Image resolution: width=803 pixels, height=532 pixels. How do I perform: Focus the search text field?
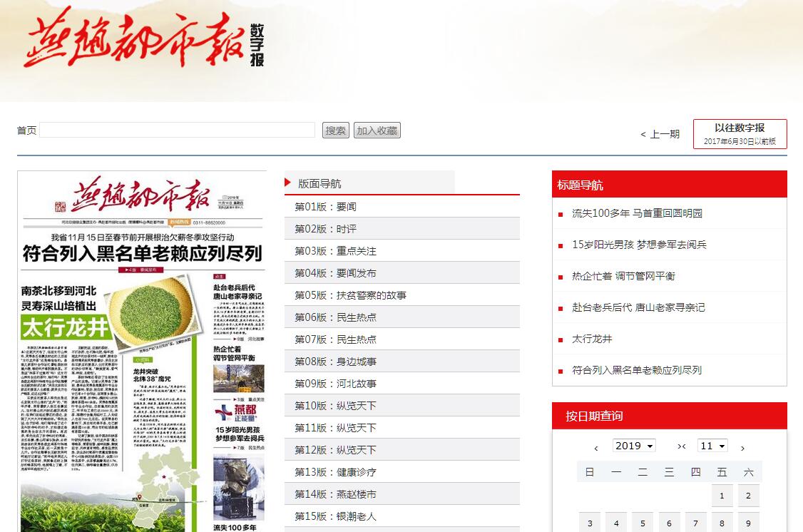177,130
